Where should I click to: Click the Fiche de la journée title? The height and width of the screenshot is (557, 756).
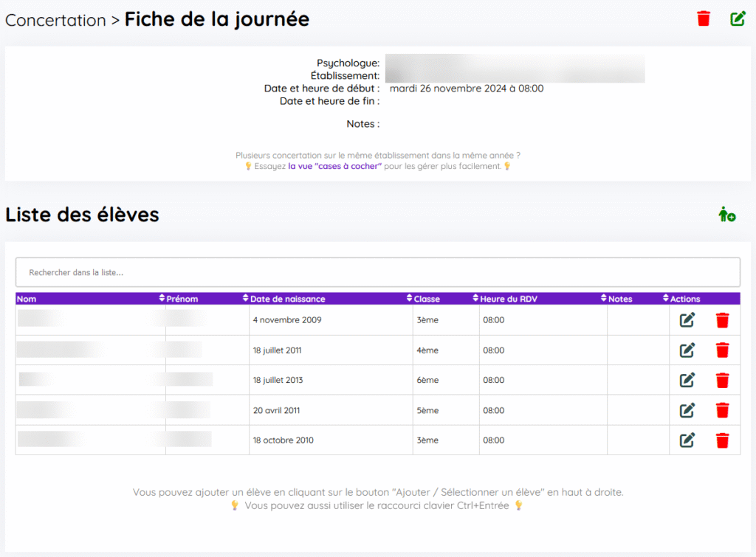(x=217, y=20)
